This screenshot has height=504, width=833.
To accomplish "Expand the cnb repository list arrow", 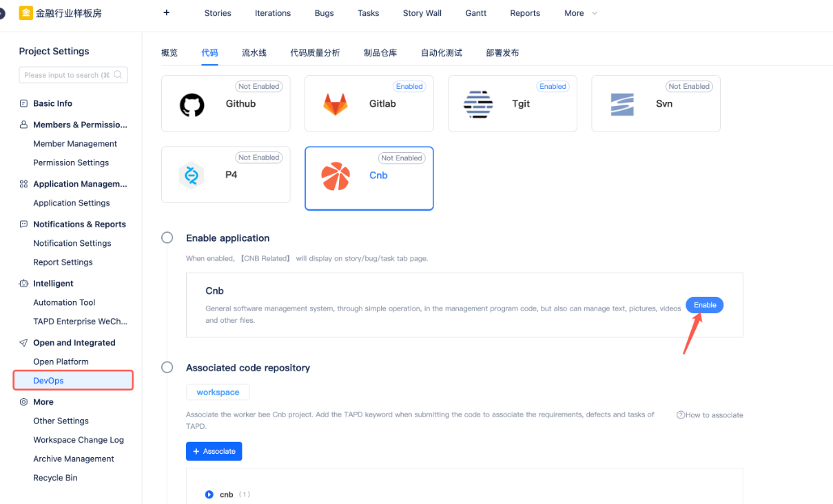I will click(209, 494).
